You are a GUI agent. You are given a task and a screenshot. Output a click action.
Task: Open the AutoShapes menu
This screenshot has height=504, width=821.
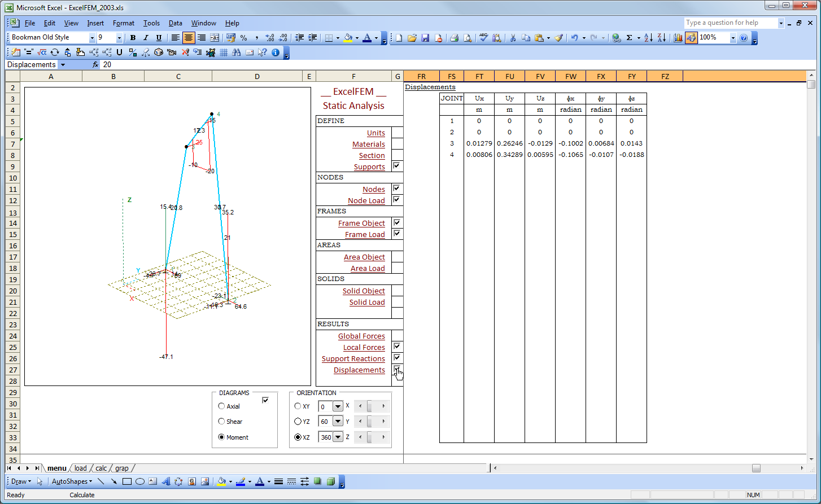click(72, 481)
